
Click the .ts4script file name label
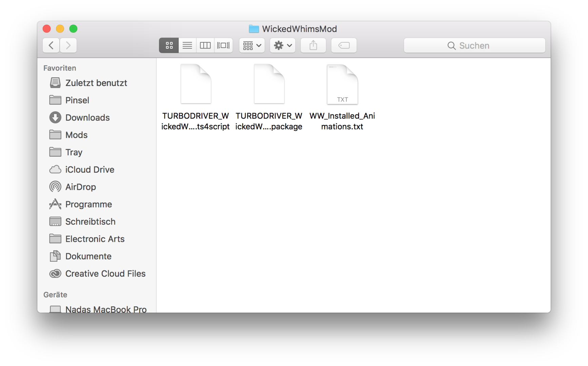tap(196, 121)
